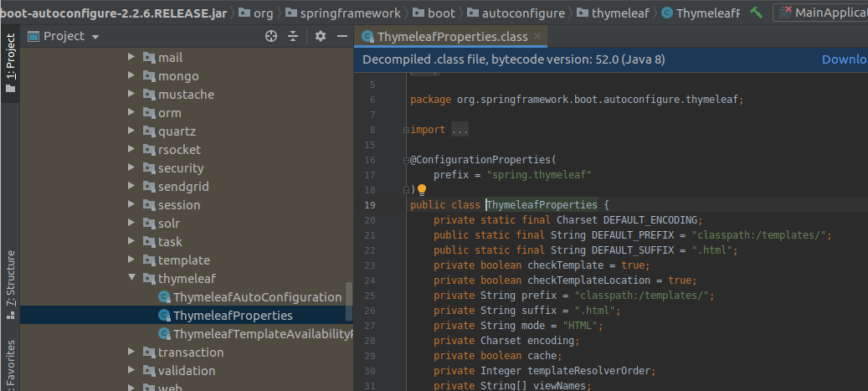Click the springframework breadcrumb
Image resolution: width=868 pixels, height=391 pixels.
[342, 13]
